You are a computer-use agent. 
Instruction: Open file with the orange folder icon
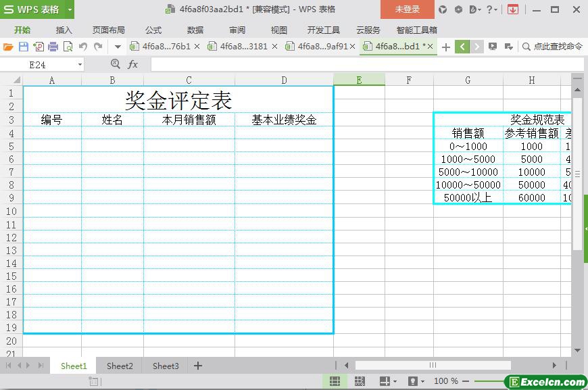(8, 47)
